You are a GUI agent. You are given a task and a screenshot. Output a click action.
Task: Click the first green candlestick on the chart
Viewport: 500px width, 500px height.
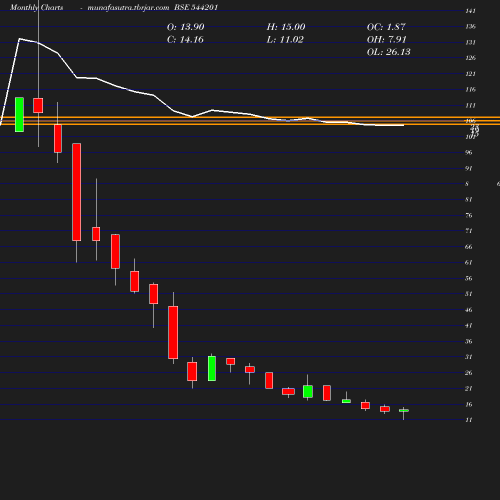19,115
